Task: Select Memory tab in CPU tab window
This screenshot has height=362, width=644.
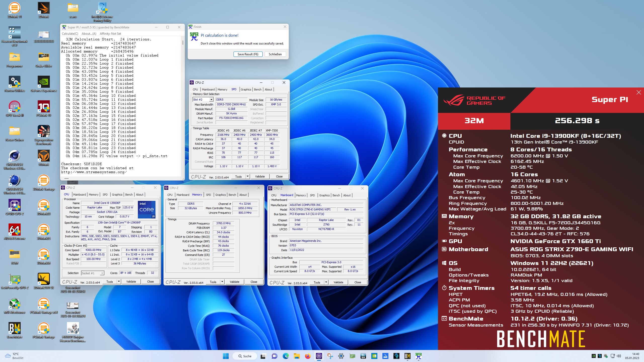Action: tap(94, 195)
